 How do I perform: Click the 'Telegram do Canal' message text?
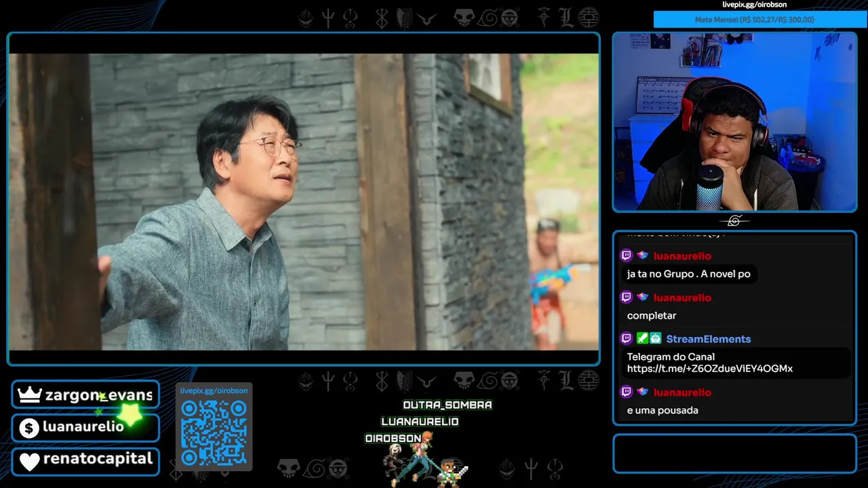tap(671, 357)
